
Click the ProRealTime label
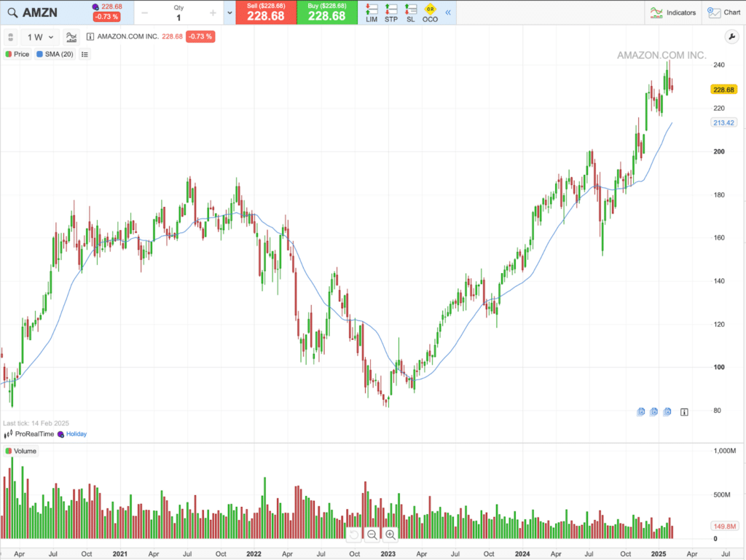tap(34, 434)
